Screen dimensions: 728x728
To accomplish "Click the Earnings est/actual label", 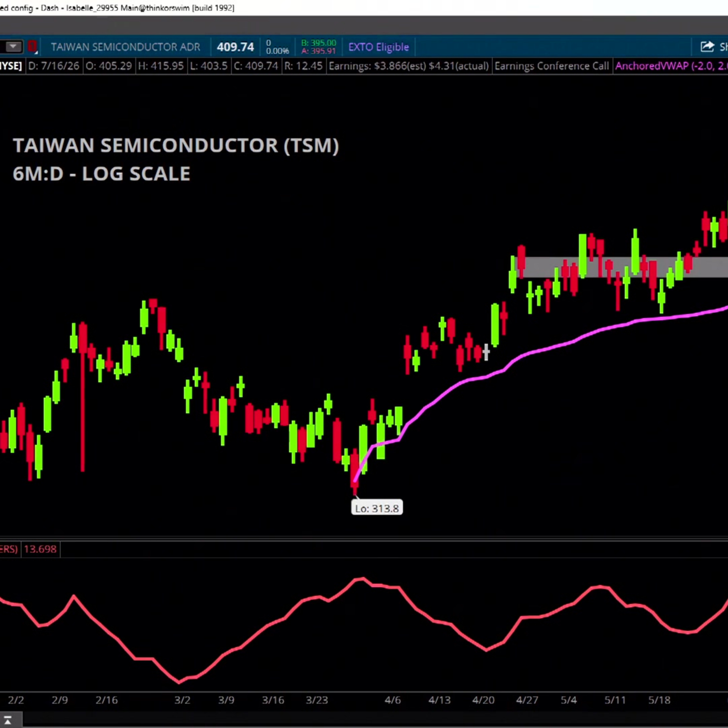I will 408,66.
